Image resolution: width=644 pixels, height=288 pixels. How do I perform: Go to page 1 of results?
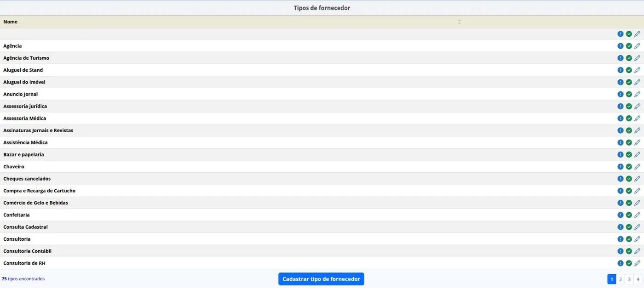612,279
